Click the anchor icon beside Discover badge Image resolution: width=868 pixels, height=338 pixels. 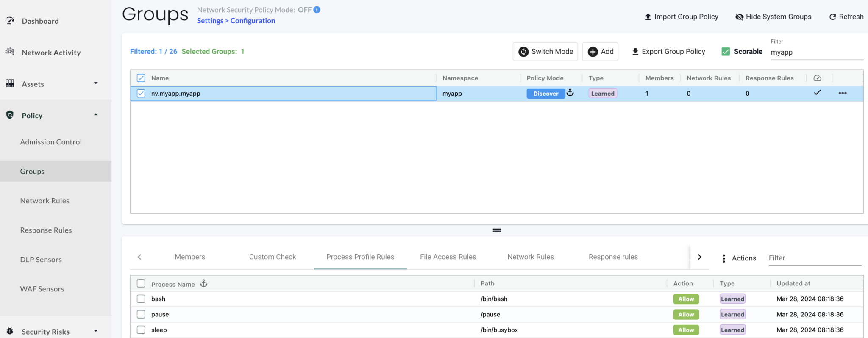pos(570,93)
